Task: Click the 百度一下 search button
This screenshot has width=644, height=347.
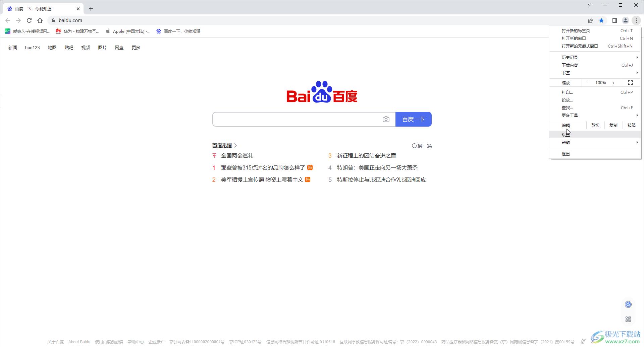Action: [x=414, y=119]
